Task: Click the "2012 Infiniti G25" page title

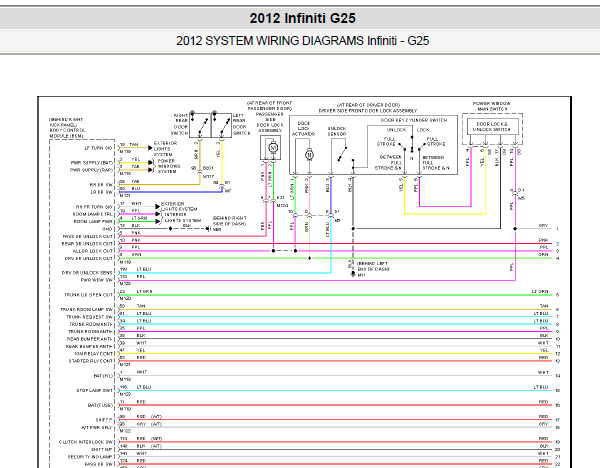Action: [x=302, y=18]
